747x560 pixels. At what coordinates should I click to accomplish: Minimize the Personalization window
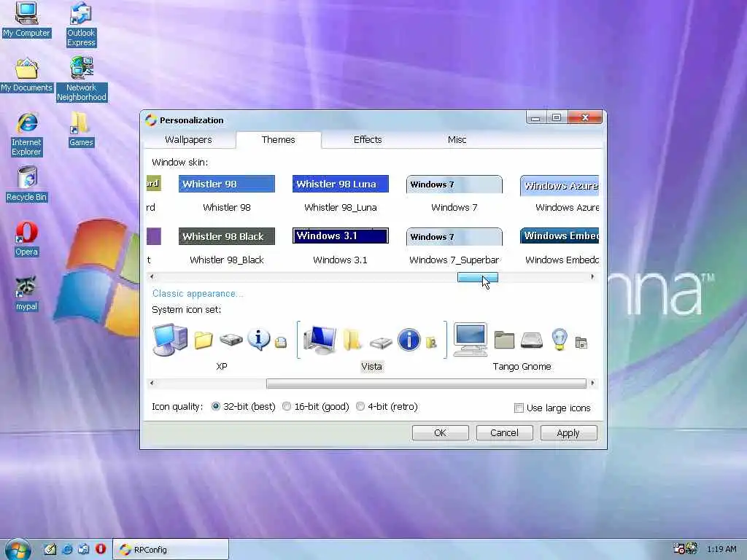[x=536, y=117]
